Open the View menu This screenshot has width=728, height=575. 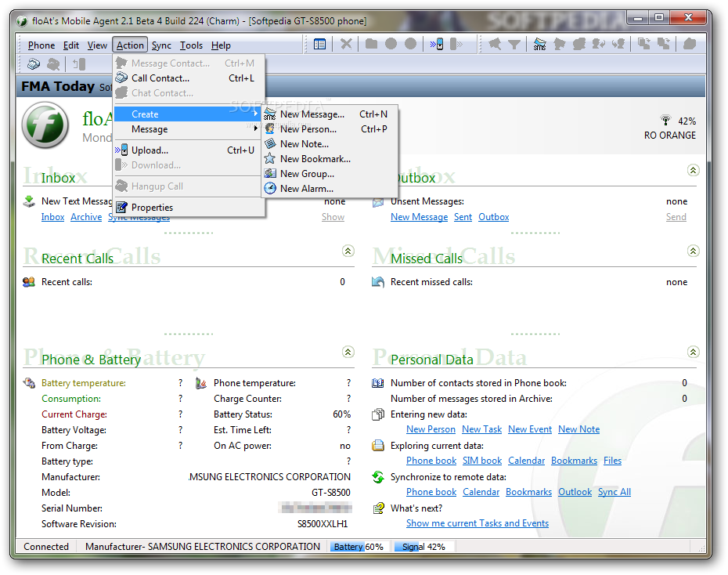click(97, 45)
